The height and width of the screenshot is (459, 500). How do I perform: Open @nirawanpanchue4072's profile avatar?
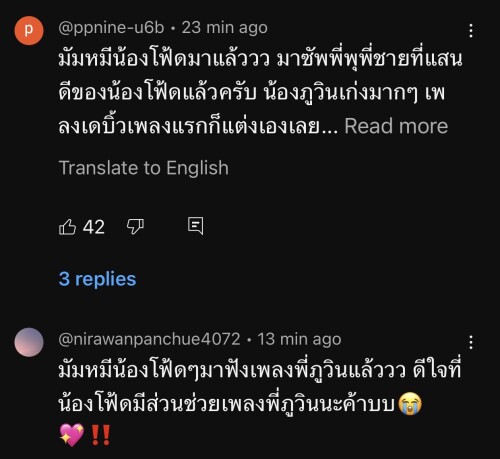click(x=29, y=342)
